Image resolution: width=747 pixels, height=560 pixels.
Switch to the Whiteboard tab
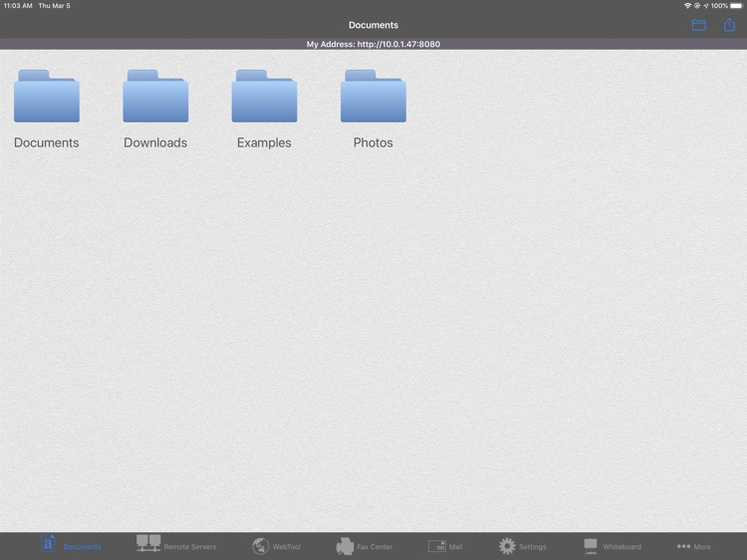coord(612,545)
